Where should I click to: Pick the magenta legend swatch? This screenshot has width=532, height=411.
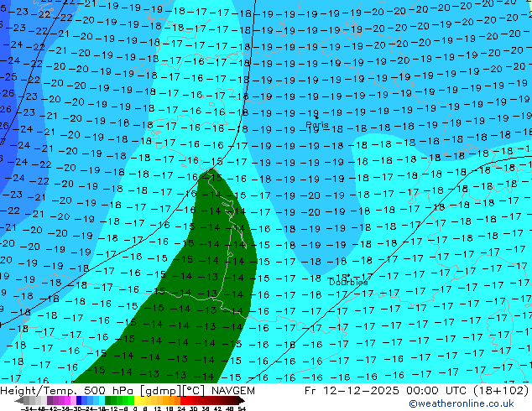(x=67, y=400)
